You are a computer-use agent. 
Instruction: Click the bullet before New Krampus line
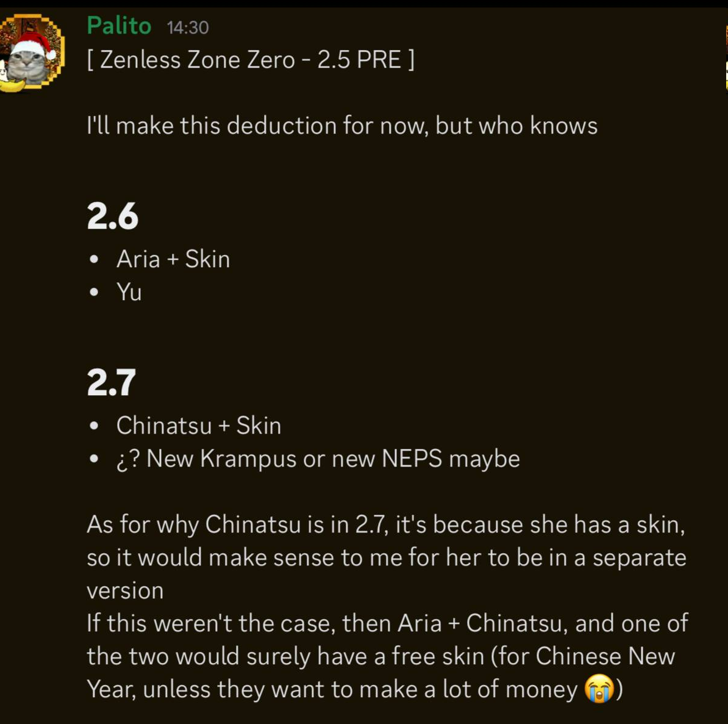[x=95, y=459]
